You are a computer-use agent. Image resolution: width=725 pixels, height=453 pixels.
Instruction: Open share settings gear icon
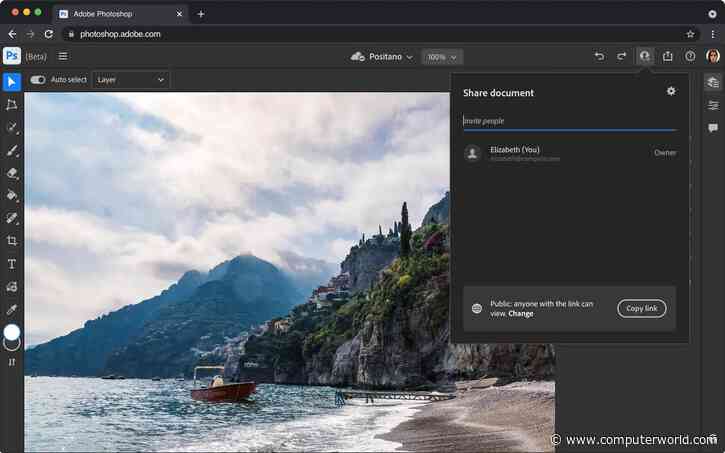tap(671, 91)
